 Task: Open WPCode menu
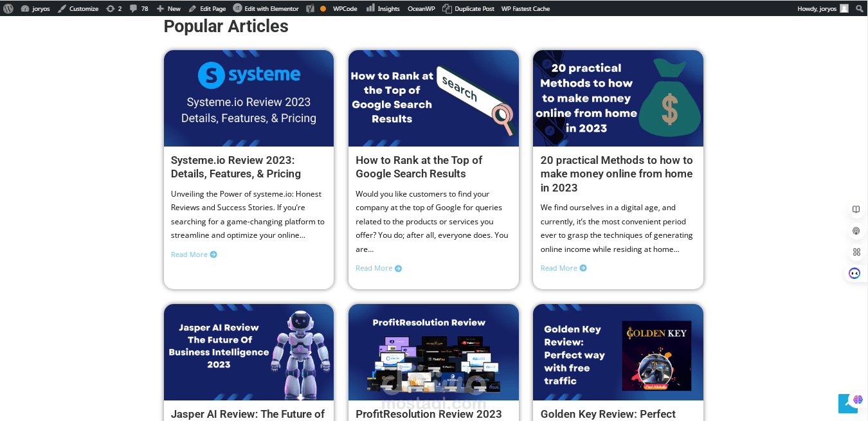click(345, 8)
